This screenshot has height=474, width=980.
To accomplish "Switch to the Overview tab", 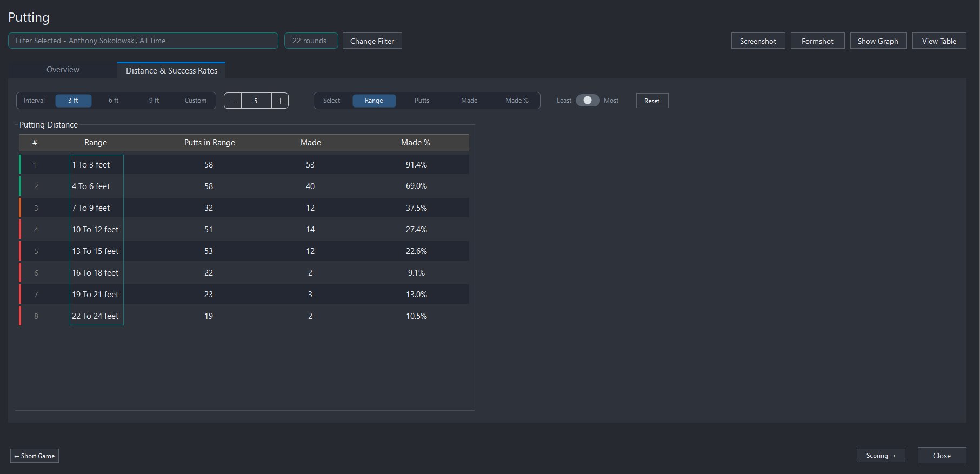I will (x=63, y=70).
